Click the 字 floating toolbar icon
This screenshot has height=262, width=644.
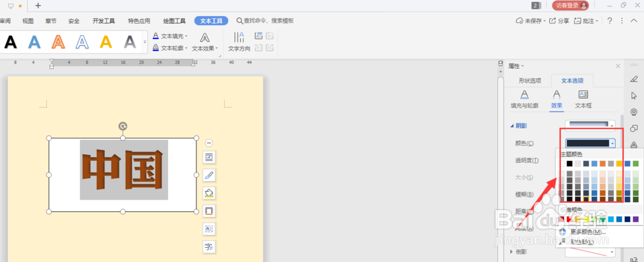pyautogui.click(x=209, y=247)
